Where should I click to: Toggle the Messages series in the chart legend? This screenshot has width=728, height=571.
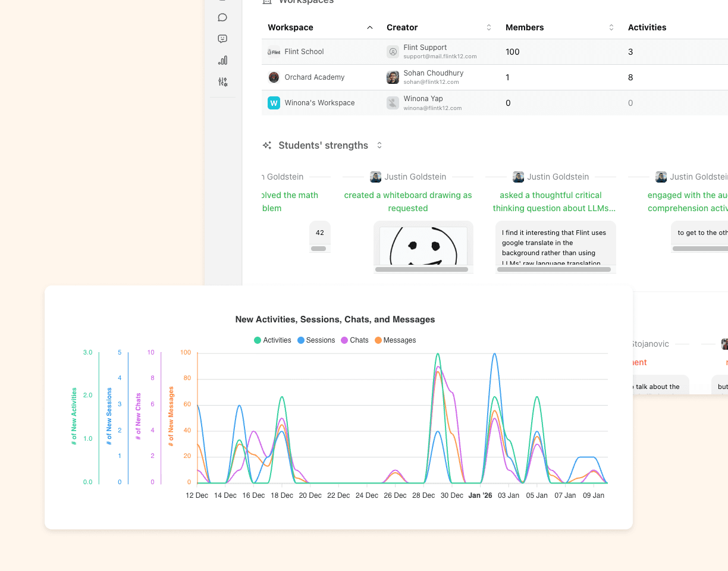point(395,340)
